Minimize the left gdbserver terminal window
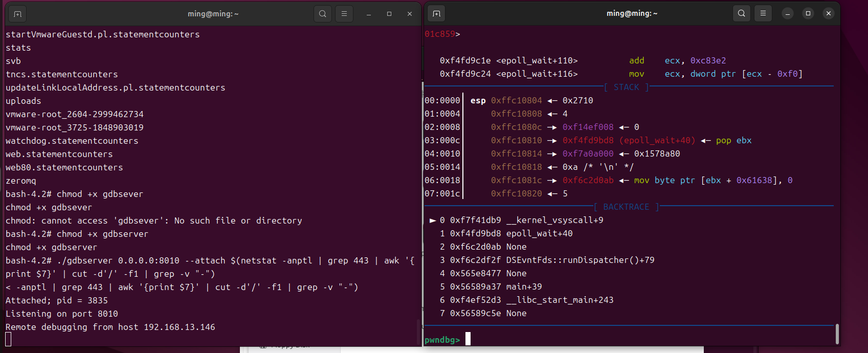Viewport: 868px width, 353px height. click(x=369, y=14)
